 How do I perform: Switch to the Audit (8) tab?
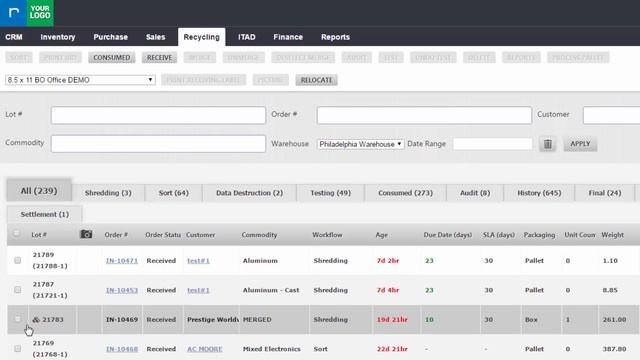click(x=475, y=193)
